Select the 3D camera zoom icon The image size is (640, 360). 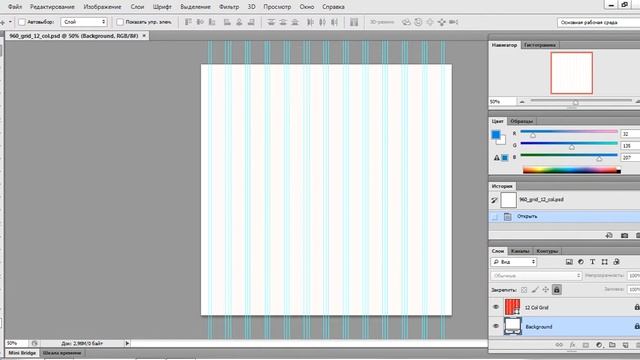point(453,22)
